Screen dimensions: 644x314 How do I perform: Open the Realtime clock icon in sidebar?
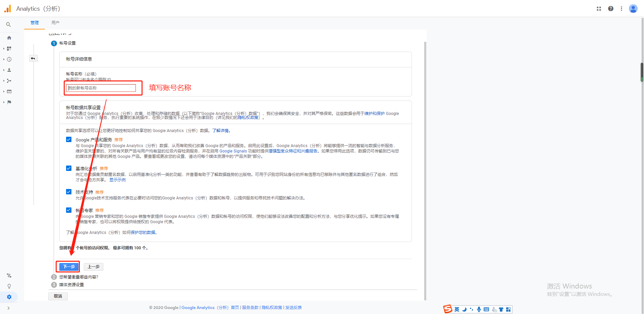(9, 59)
